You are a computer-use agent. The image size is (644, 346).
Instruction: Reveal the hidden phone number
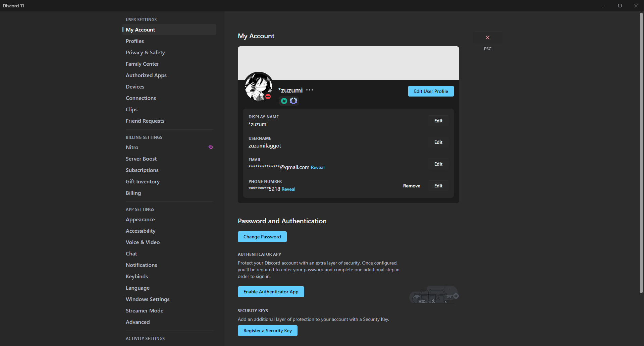pyautogui.click(x=288, y=189)
